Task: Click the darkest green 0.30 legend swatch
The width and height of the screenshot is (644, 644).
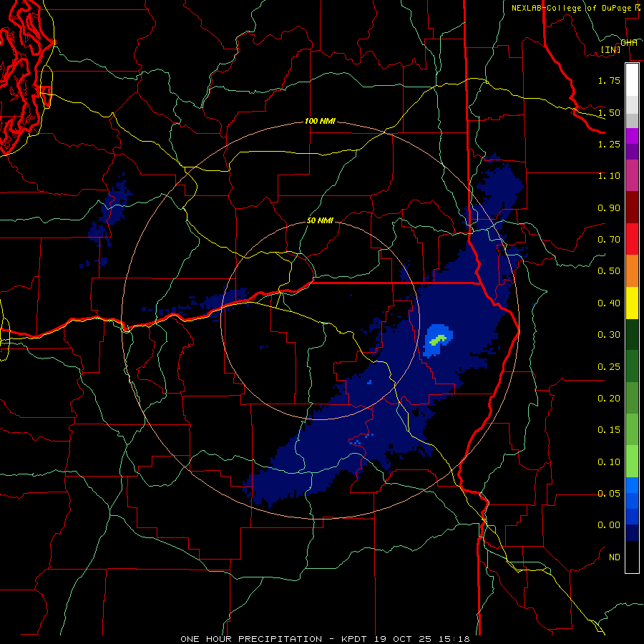Action: 632,334
